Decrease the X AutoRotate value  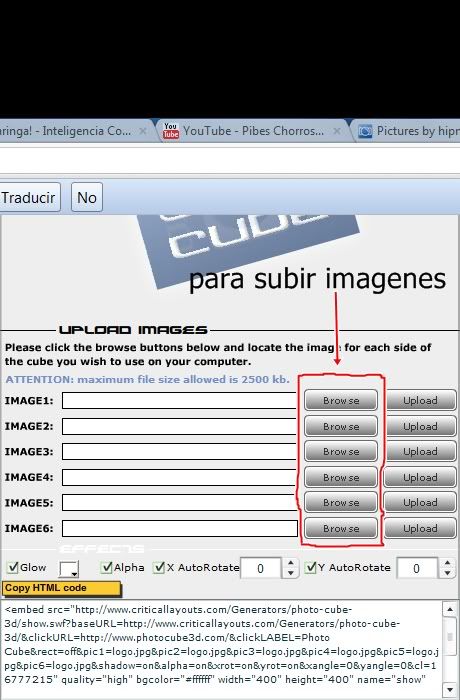click(x=291, y=573)
